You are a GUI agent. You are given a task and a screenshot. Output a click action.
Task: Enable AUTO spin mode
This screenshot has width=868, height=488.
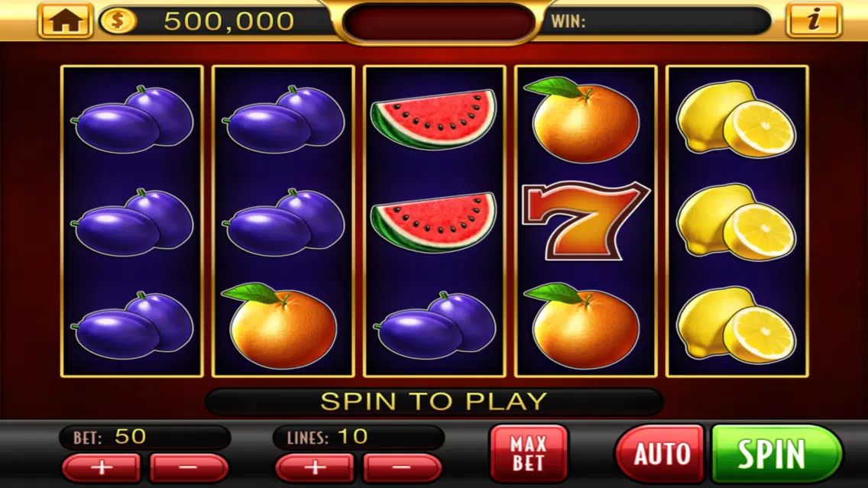[660, 453]
